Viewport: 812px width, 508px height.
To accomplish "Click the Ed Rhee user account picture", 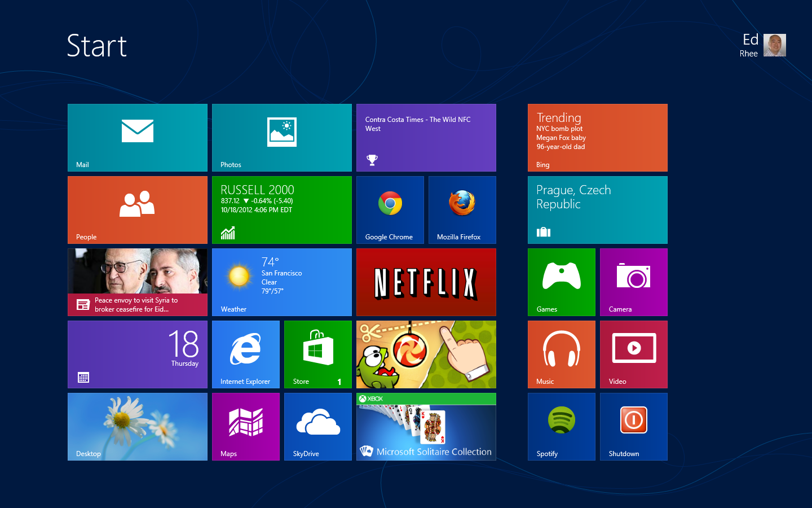I will [775, 45].
